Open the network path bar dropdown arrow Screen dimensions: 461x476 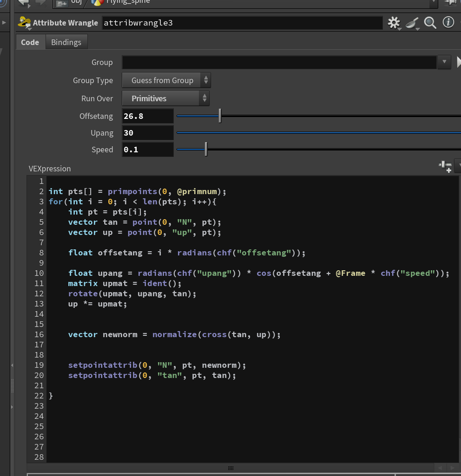(x=434, y=2)
